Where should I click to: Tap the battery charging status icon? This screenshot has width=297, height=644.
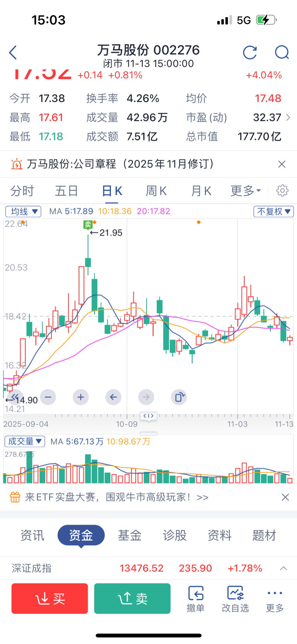tap(267, 20)
